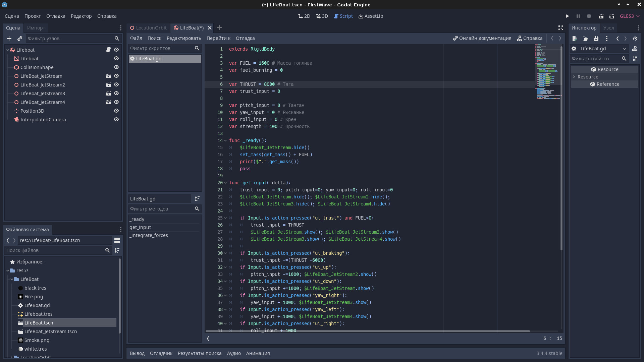The height and width of the screenshot is (362, 644).
Task: Hide the CollisionShape node
Action: (116, 67)
